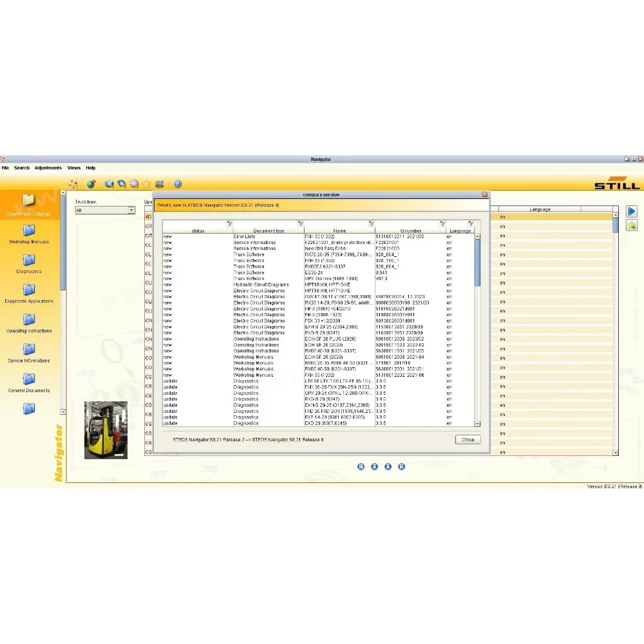The width and height of the screenshot is (644, 644).
Task: Open the Truck type dropdown
Action: [105, 211]
